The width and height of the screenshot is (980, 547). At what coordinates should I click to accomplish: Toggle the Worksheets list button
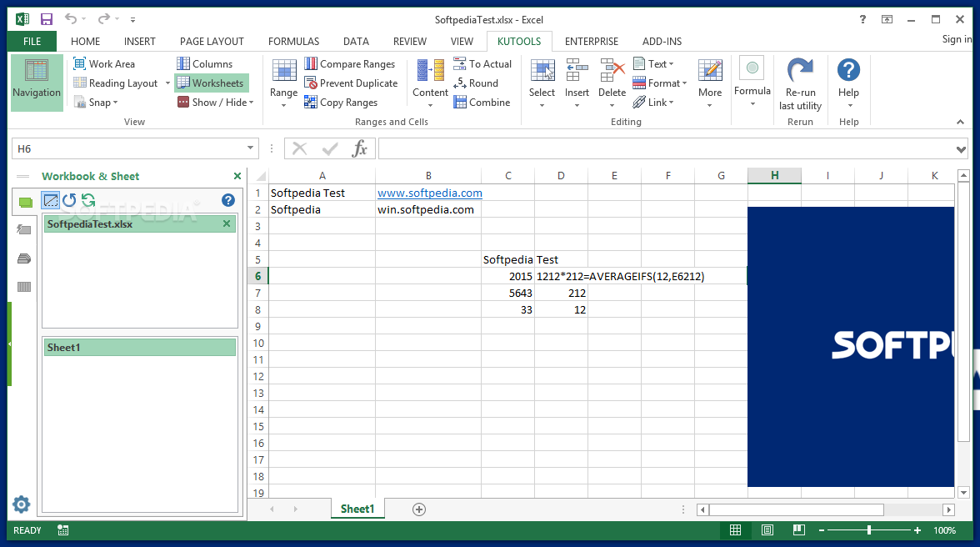coord(211,83)
